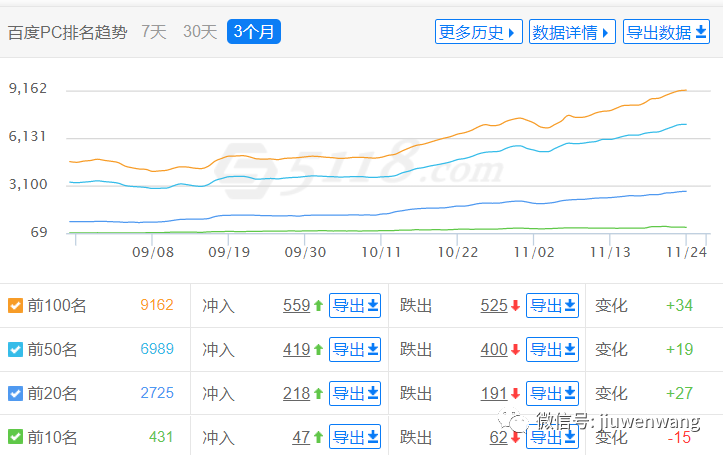Export 冲入 data for 前20名 row
The image size is (723, 455).
coord(355,393)
